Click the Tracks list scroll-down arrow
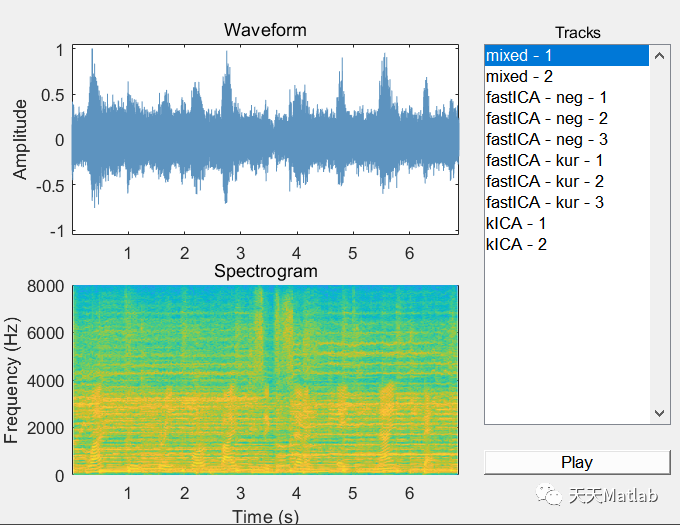Viewport: 680px width, 525px height. [660, 413]
